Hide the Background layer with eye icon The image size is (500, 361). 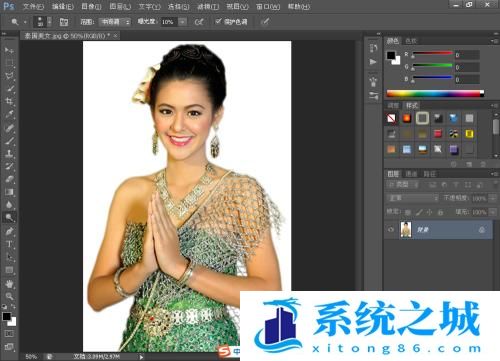391,230
